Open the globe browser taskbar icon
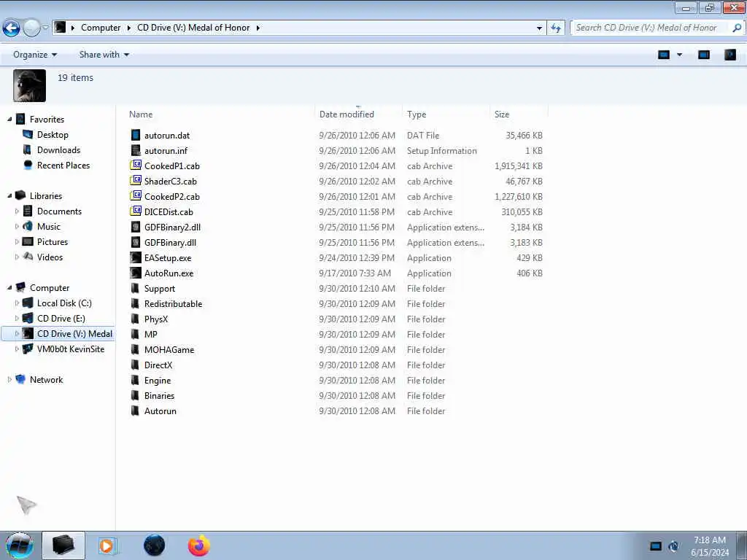The image size is (747, 560). [x=154, y=545]
